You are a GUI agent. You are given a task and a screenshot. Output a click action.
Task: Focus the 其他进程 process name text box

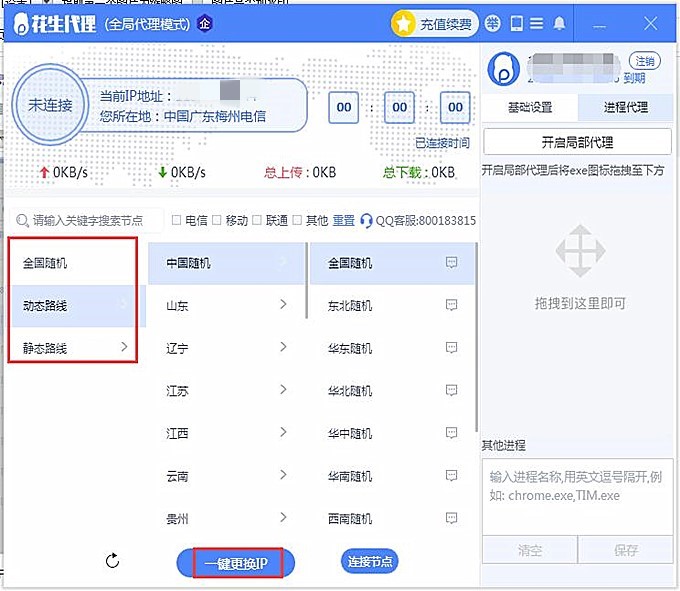pyautogui.click(x=577, y=496)
